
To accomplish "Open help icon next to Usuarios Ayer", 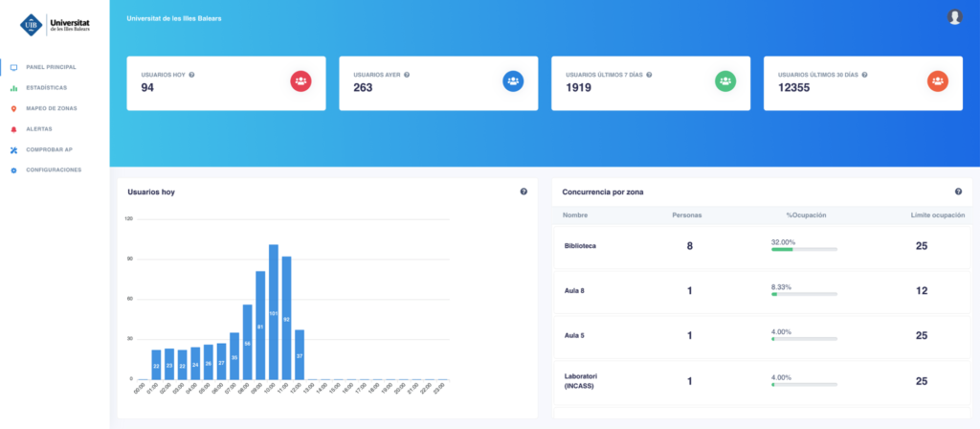I will tap(407, 75).
